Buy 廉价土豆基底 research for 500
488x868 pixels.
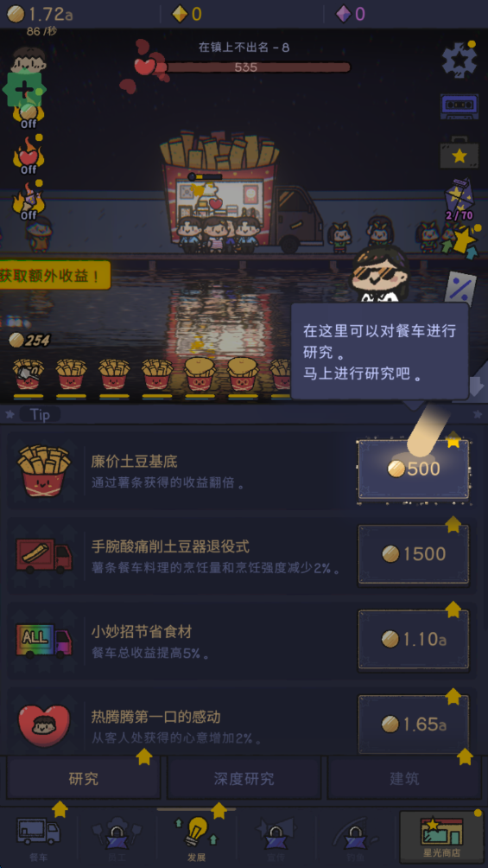[x=414, y=469]
